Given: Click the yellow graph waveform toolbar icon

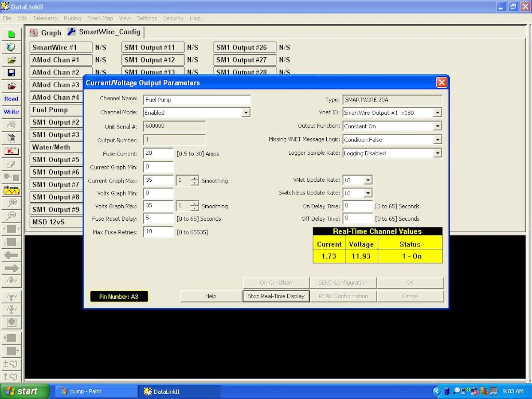Looking at the screenshot, I should click(x=12, y=191).
